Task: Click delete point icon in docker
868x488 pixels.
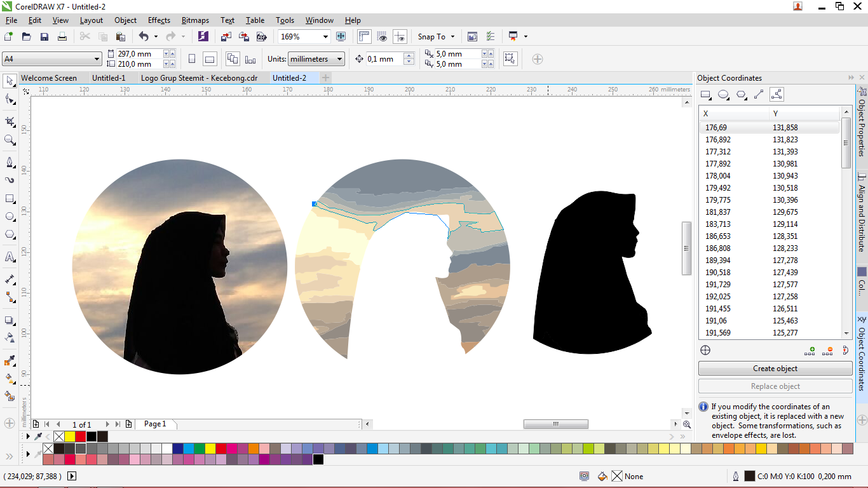Action: pyautogui.click(x=827, y=350)
